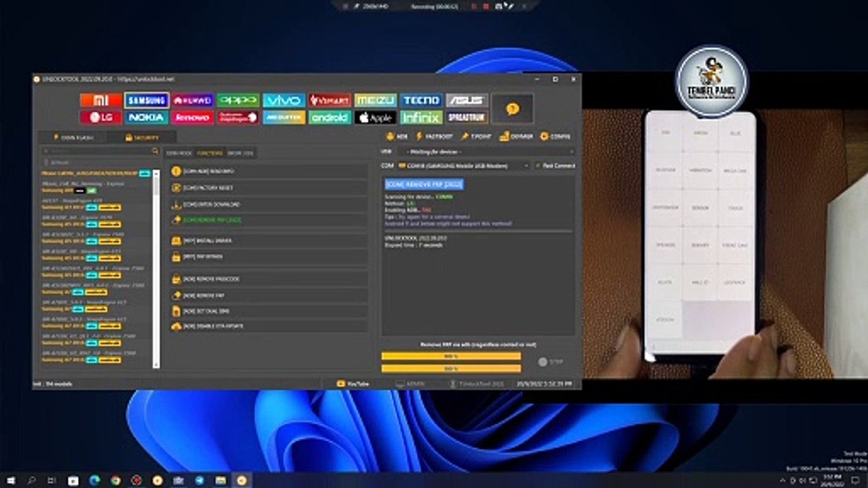Open the chat bubble support icon
868x488 pixels.
click(513, 108)
